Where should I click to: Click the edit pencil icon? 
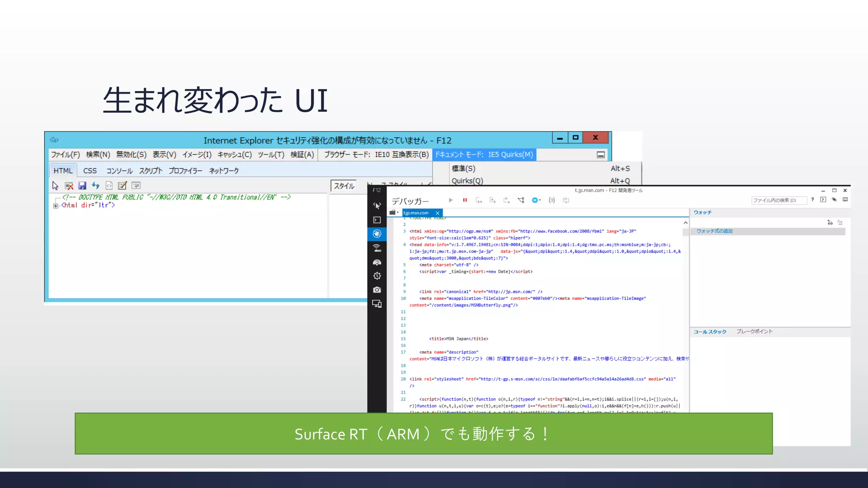coord(122,186)
